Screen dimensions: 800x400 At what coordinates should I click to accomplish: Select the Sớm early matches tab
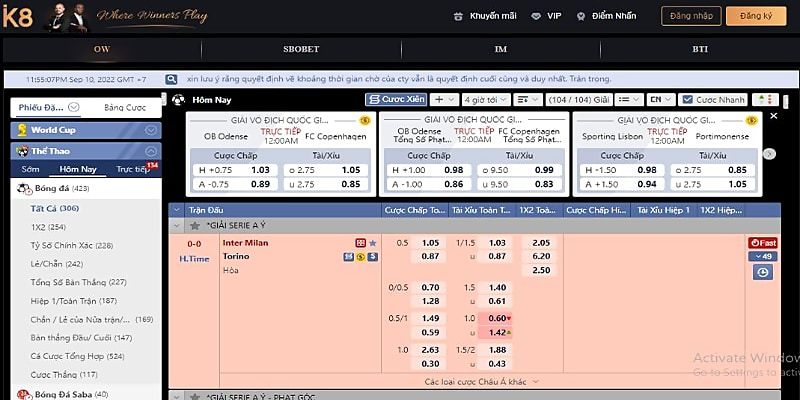(x=31, y=169)
